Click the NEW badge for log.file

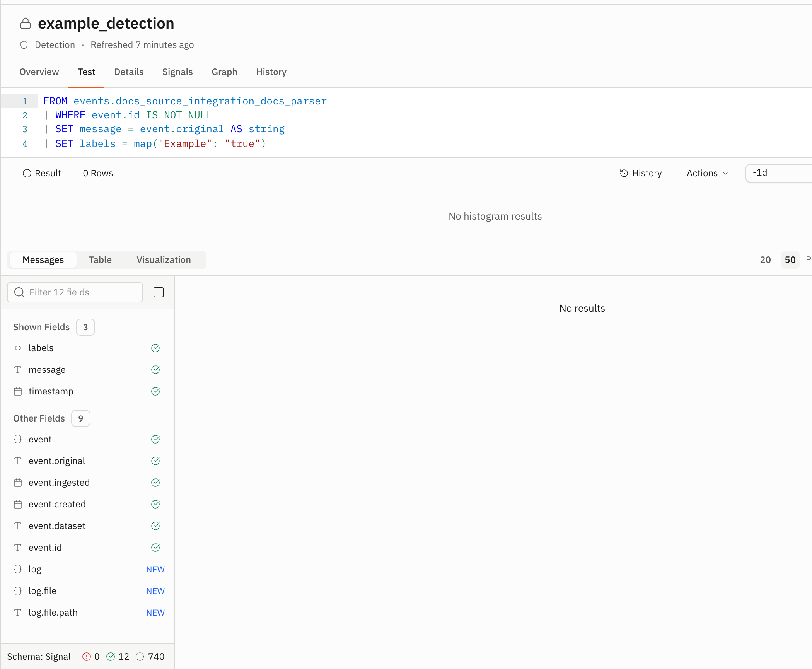(155, 591)
